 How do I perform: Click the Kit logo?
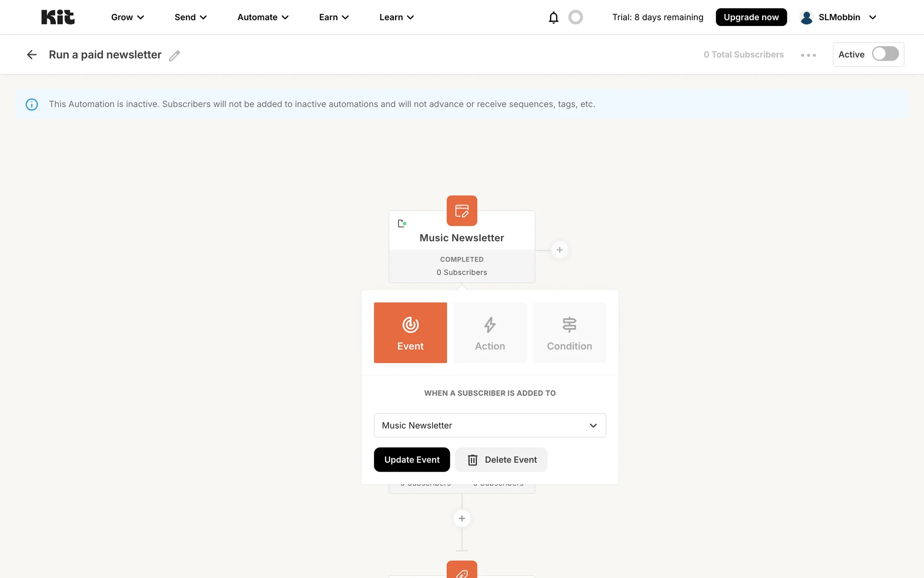[x=58, y=17]
